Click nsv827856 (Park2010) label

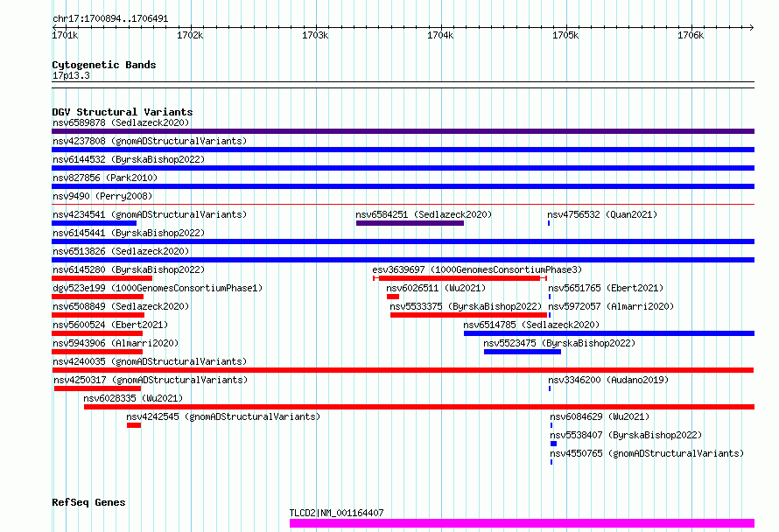coord(105,178)
